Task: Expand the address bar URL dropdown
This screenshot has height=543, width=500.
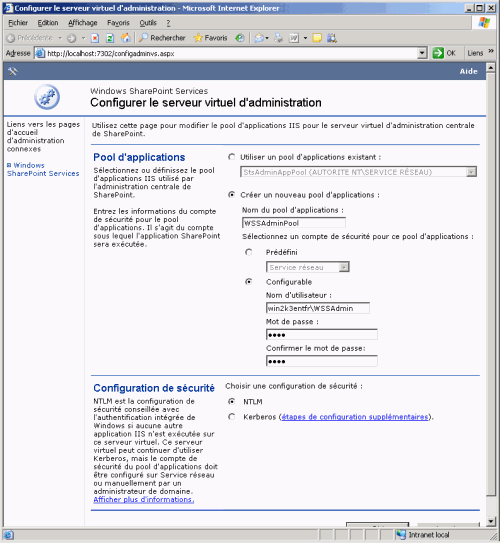Action: point(422,53)
